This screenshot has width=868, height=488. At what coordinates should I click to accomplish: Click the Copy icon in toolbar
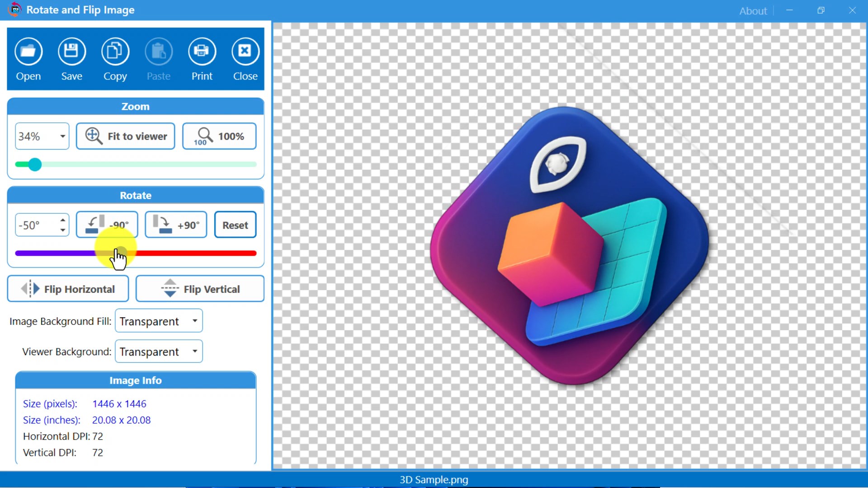pos(115,52)
